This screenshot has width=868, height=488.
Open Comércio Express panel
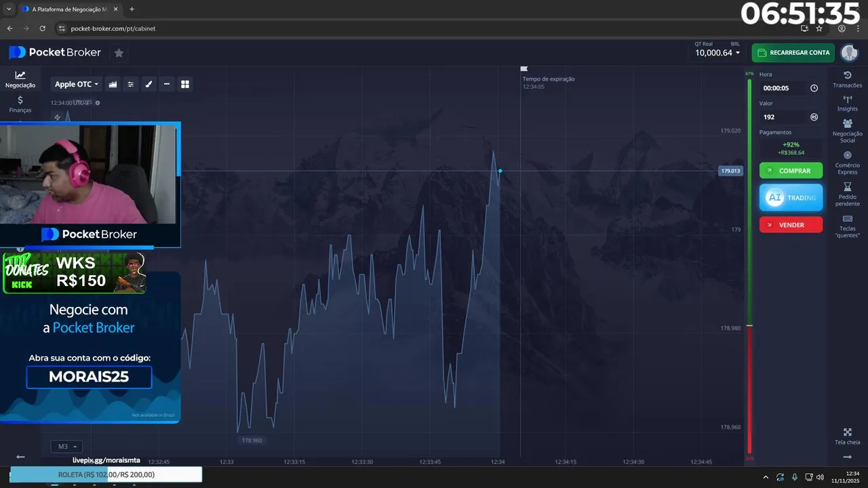848,163
